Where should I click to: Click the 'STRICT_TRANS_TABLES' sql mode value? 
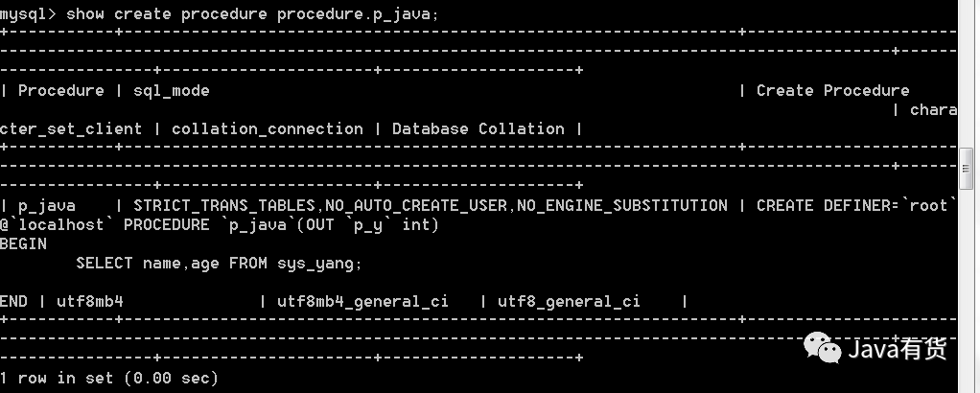pyautogui.click(x=224, y=206)
